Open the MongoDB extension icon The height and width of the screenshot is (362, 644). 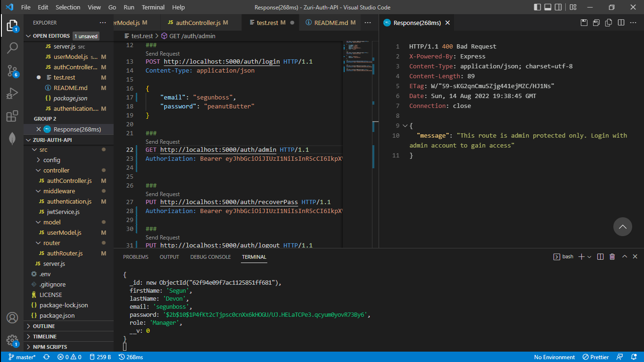12,139
